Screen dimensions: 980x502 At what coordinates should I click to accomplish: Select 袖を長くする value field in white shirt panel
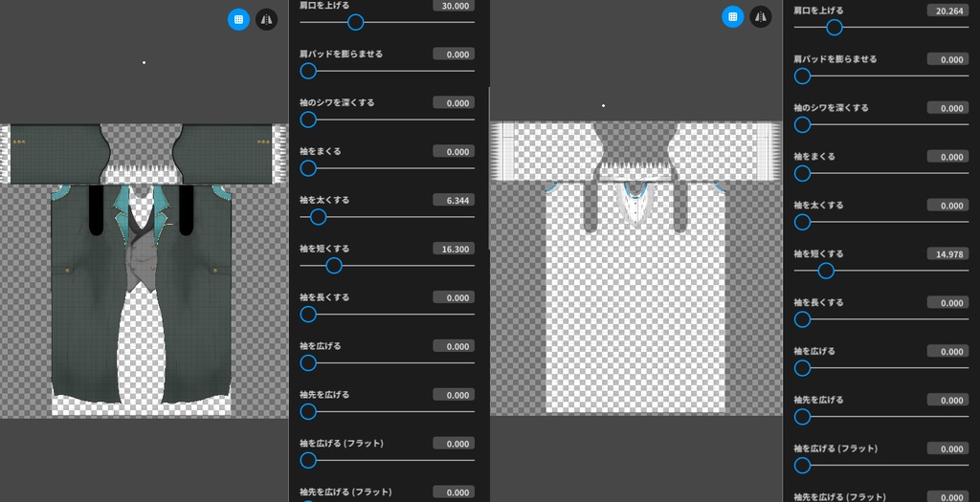point(948,302)
